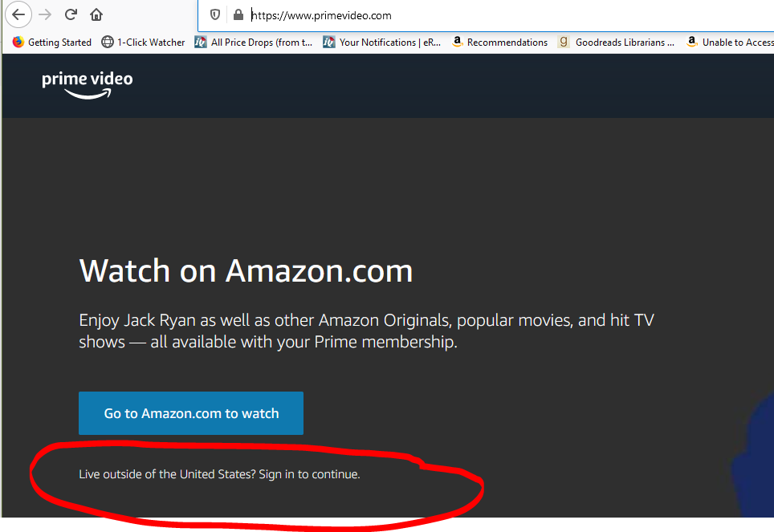
Task: Go to the browser home page
Action: pyautogui.click(x=96, y=14)
